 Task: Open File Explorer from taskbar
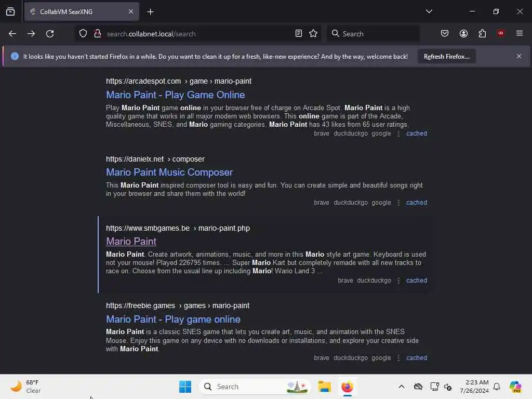click(x=324, y=387)
